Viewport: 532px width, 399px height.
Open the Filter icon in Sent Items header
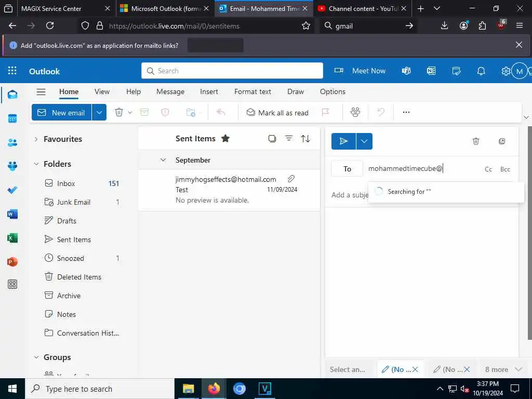(289, 138)
